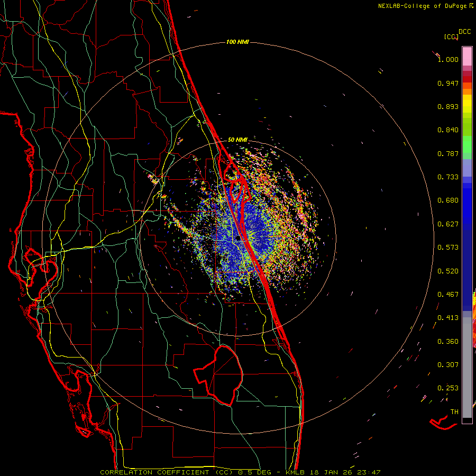Select the 0.733 scale value
This screenshot has width=476, height=476.
pyautogui.click(x=448, y=177)
